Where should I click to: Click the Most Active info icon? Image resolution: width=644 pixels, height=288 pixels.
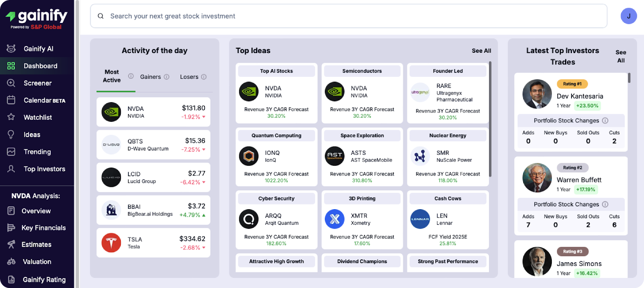pos(131,76)
